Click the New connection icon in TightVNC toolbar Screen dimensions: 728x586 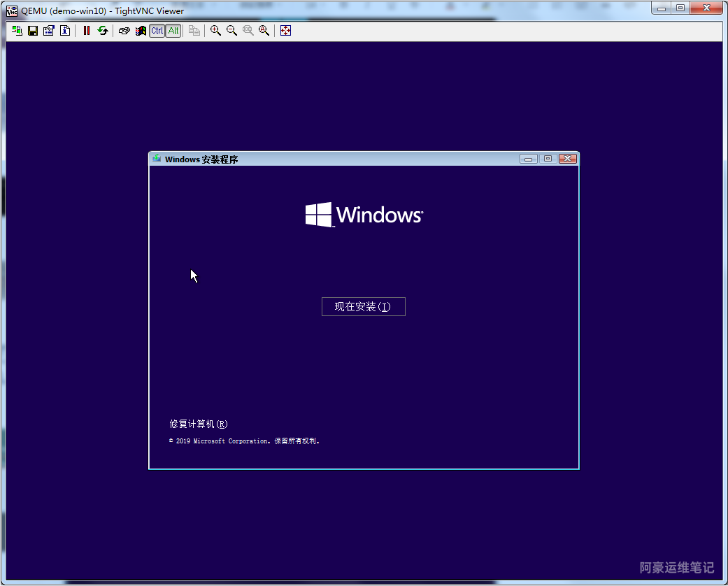click(17, 31)
